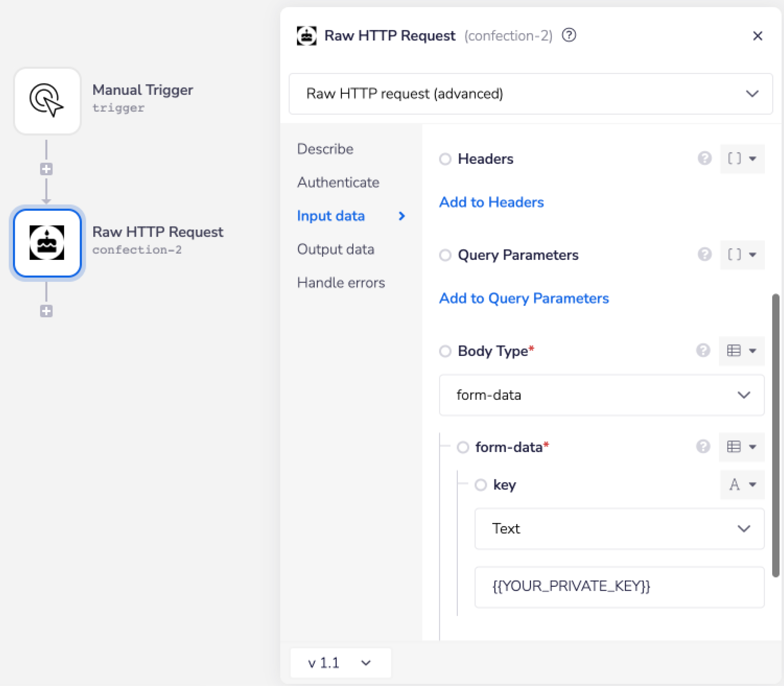The image size is (784, 686).
Task: Click the {{YOUR_PRIVATE_KEY}} input field
Action: tap(619, 586)
